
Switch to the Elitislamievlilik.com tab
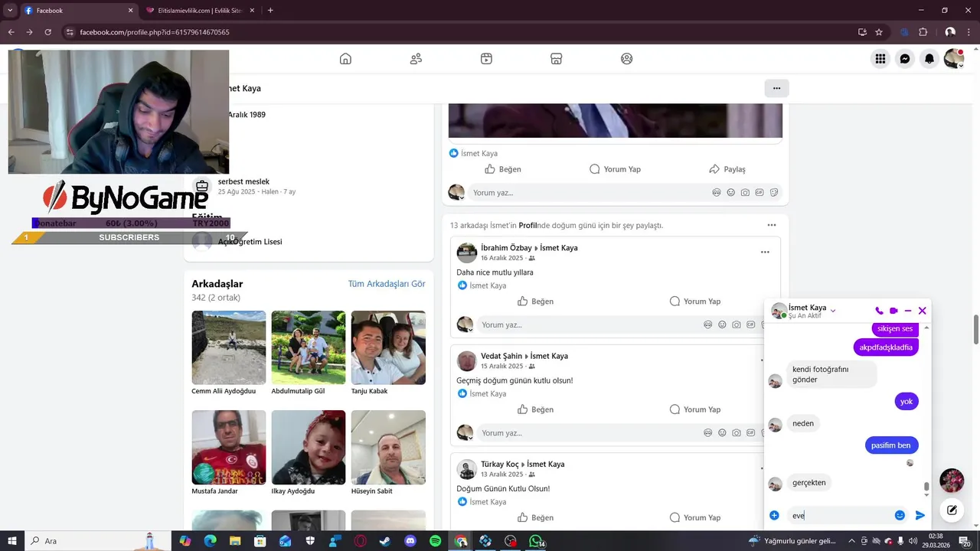[201, 11]
